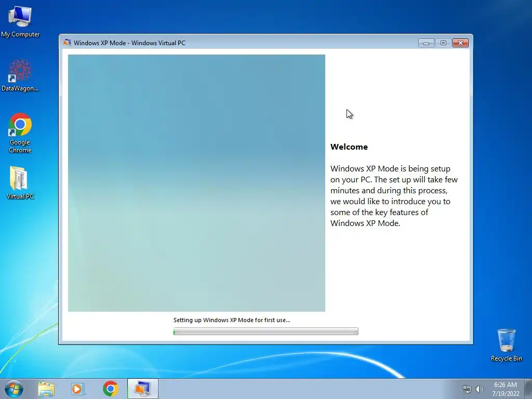
Task: Open Windows Explorer from the taskbar
Action: tap(46, 389)
